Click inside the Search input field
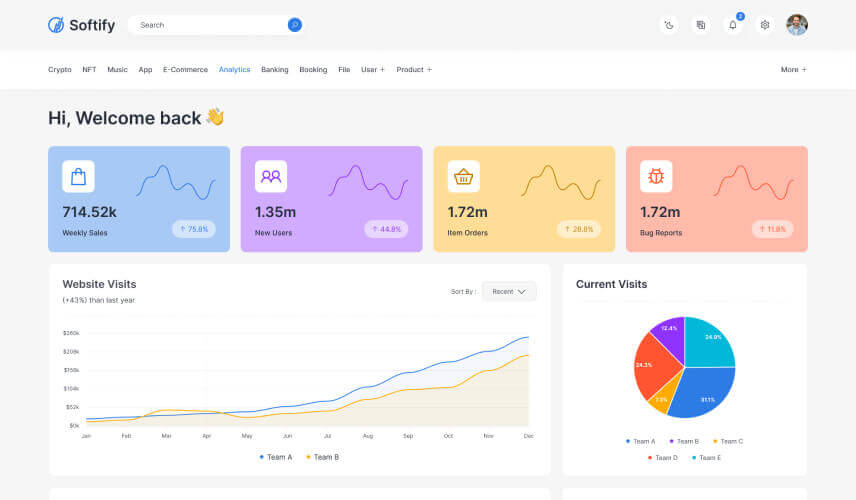 point(210,25)
